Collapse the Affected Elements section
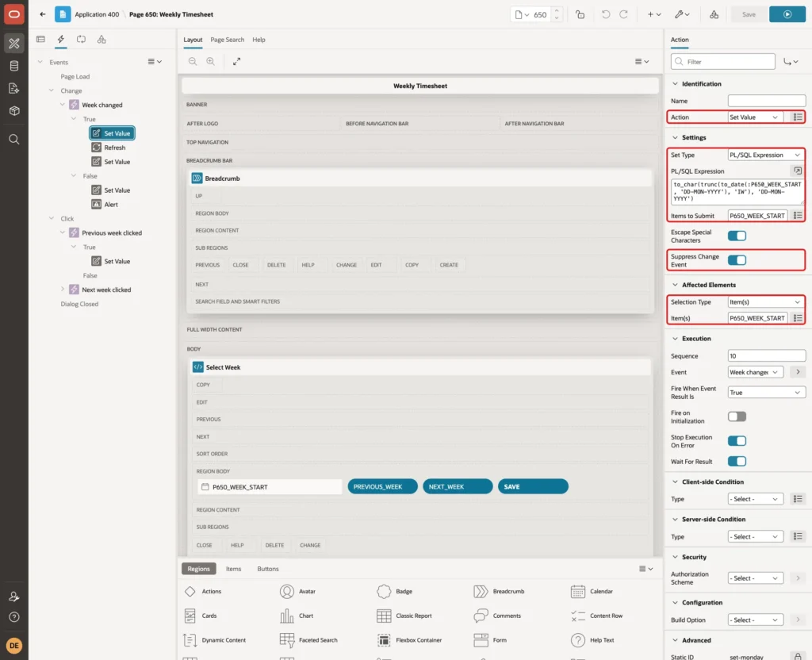 pyautogui.click(x=675, y=285)
